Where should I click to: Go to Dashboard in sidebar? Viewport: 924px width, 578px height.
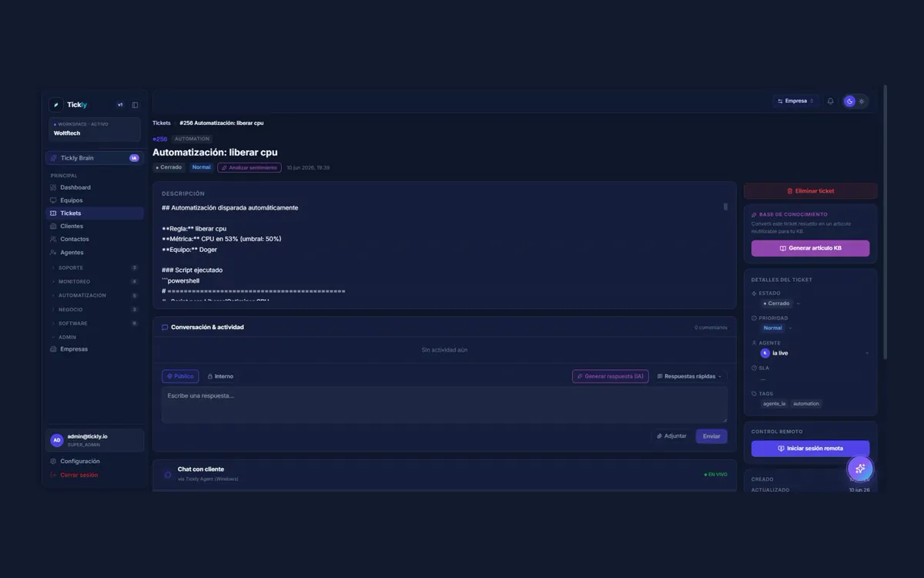(x=95, y=187)
